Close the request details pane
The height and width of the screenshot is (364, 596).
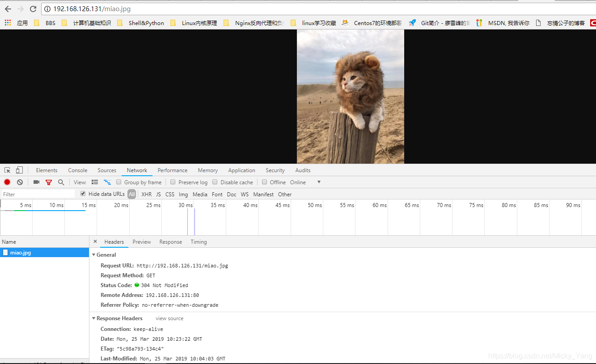click(95, 241)
